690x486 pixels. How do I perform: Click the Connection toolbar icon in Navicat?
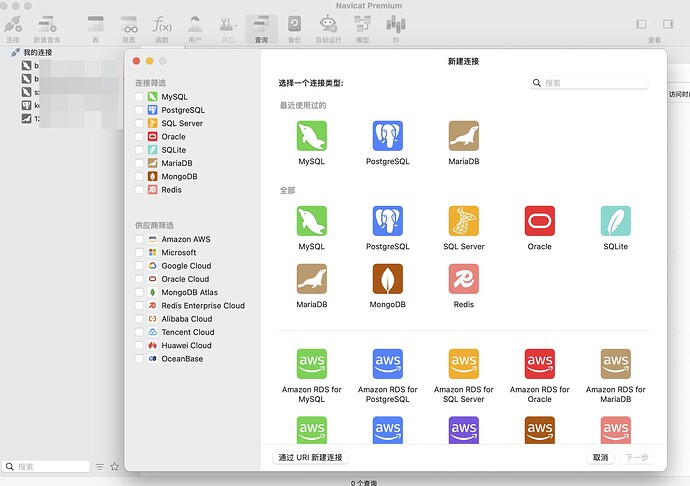click(x=13, y=29)
